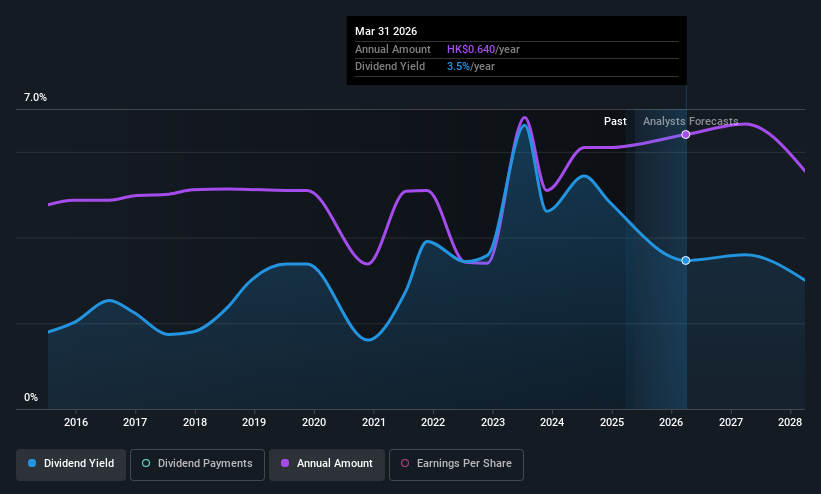Toggle the Dividend Payments series
Screen dimensions: 821x494
pyautogui.click(x=197, y=465)
